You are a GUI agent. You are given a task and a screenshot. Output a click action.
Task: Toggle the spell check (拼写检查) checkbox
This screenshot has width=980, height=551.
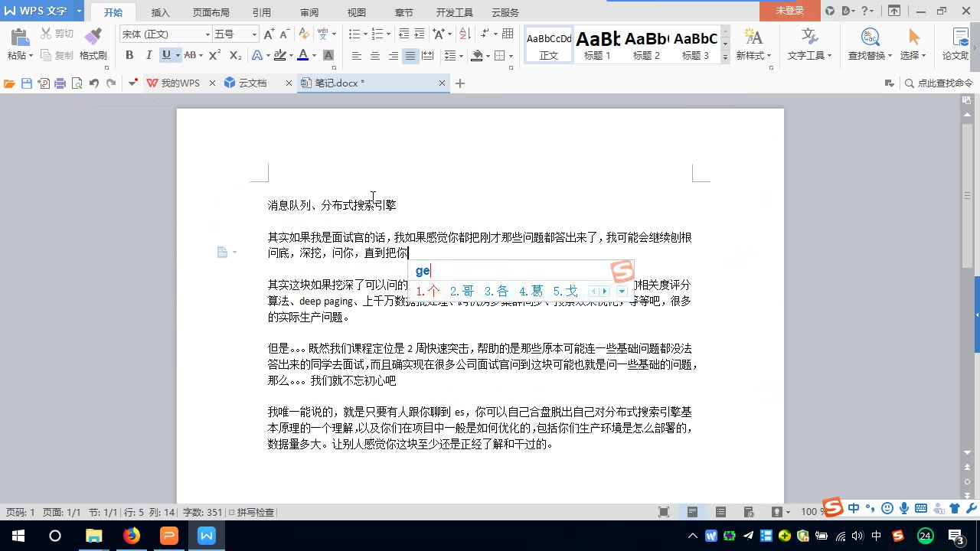pyautogui.click(x=232, y=512)
